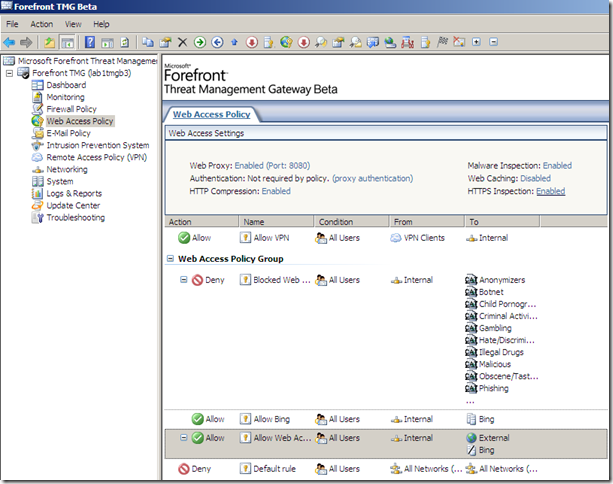Click the Illegal Drugs category entry
This screenshot has height=484, width=613.
click(501, 352)
